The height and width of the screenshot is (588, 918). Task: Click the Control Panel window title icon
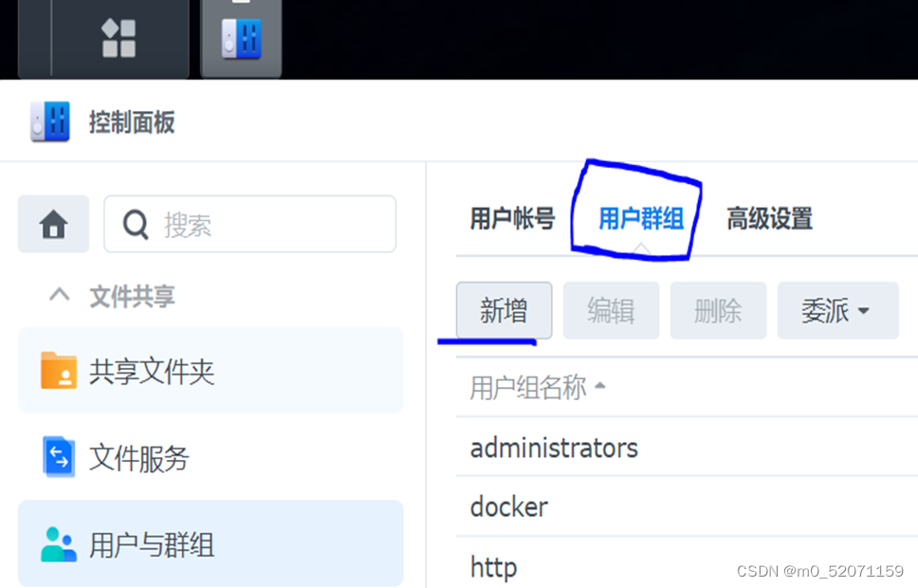tap(50, 121)
